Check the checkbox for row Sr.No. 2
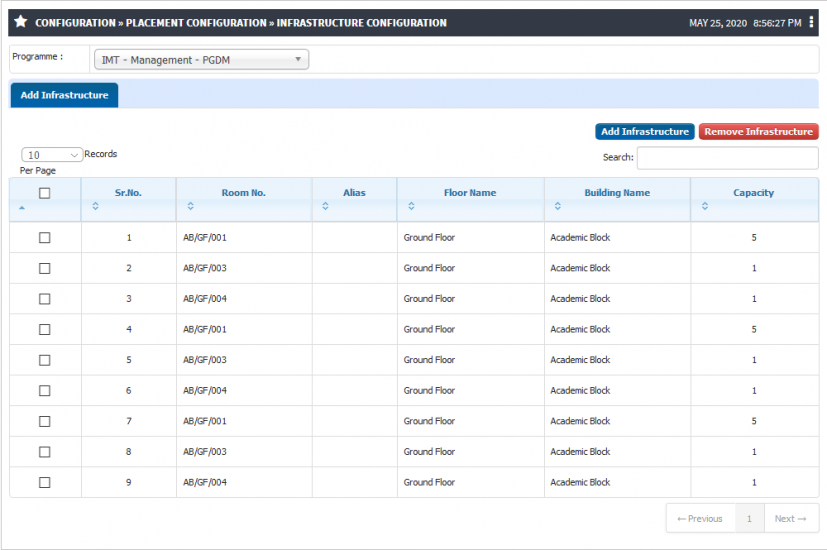This screenshot has width=827, height=550. coord(45,268)
